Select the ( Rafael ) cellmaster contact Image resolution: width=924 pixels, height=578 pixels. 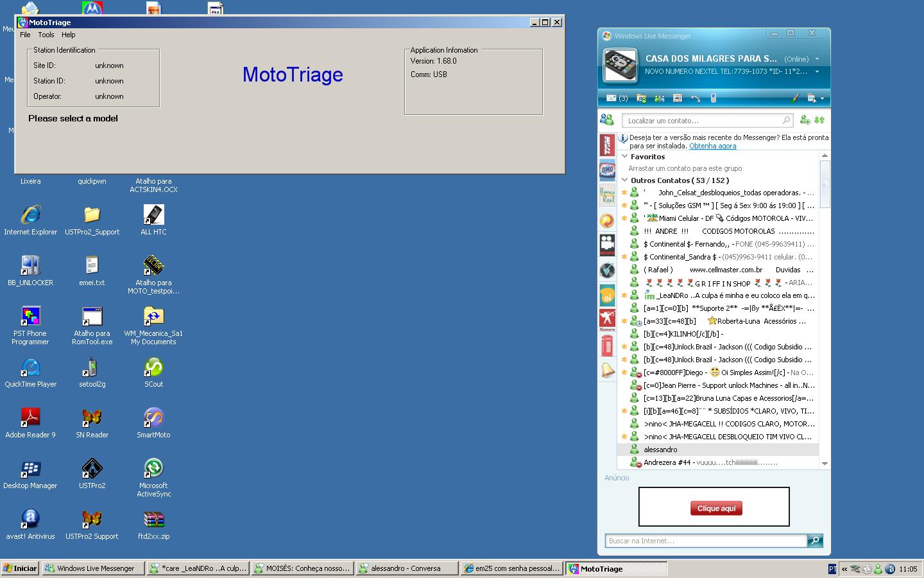point(718,270)
